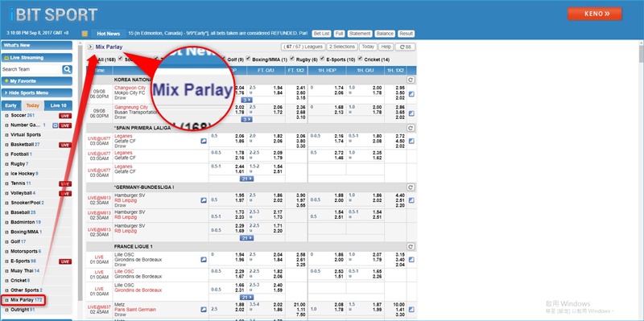
Task: Click the LIVE badge next to Basketball
Action: pos(65,145)
